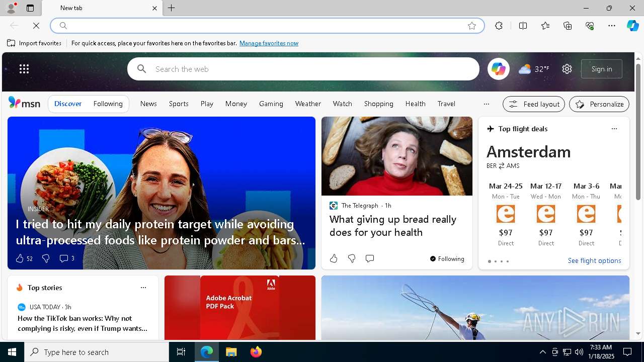644x362 pixels.
Task: Like the Telegraph bread article
Action: pyautogui.click(x=334, y=258)
